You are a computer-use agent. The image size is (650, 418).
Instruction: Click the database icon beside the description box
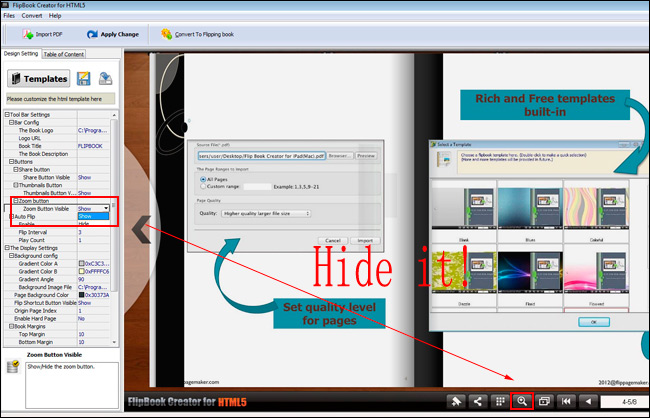13,366
